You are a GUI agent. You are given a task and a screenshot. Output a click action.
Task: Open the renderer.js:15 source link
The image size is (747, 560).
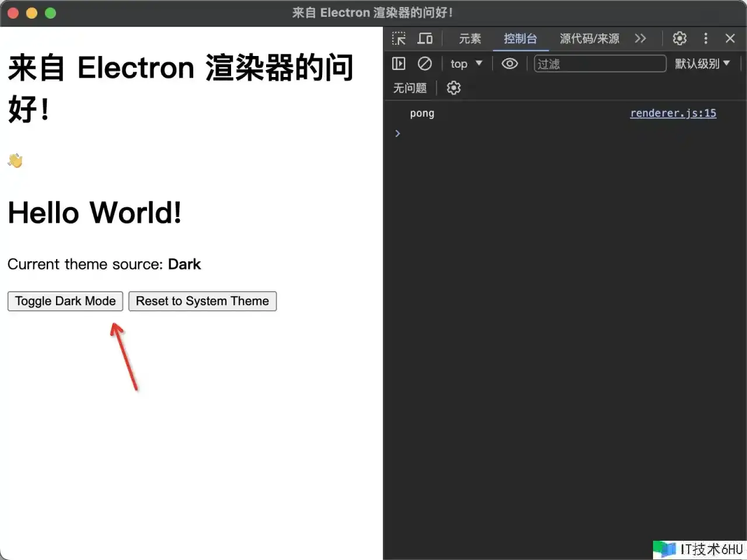673,113
